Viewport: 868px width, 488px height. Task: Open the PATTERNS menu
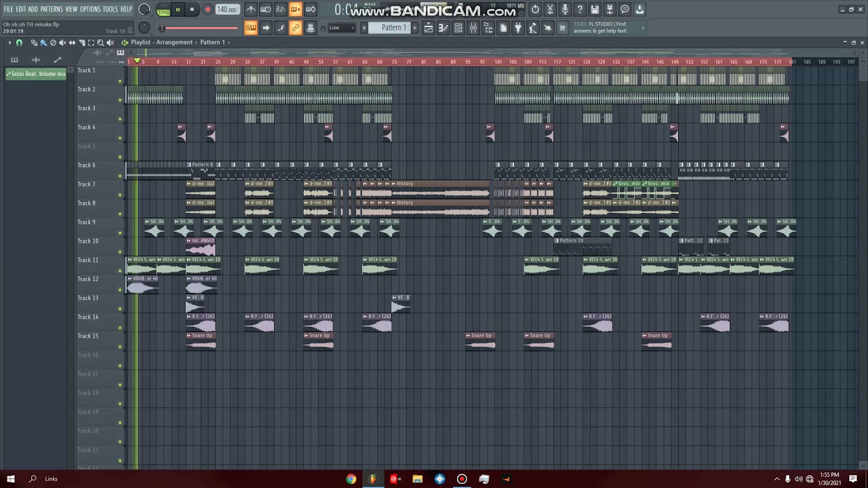tap(52, 9)
